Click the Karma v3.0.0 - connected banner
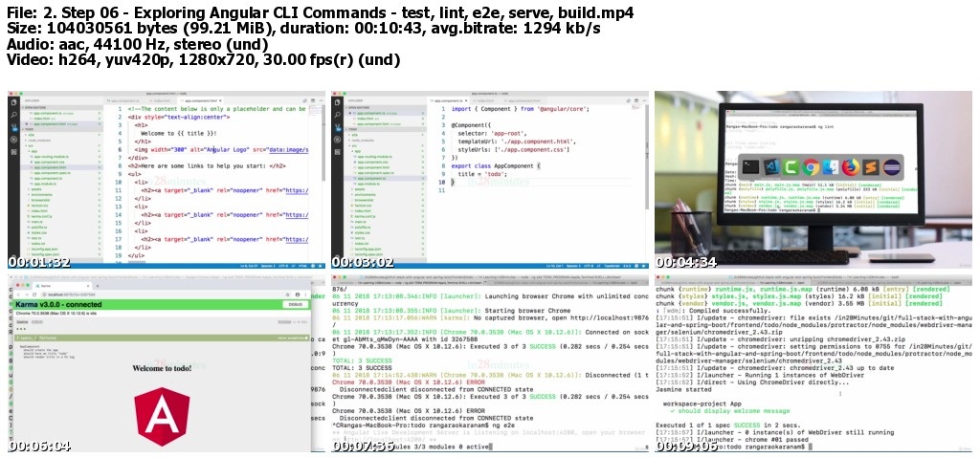The image size is (980, 458). (x=161, y=304)
